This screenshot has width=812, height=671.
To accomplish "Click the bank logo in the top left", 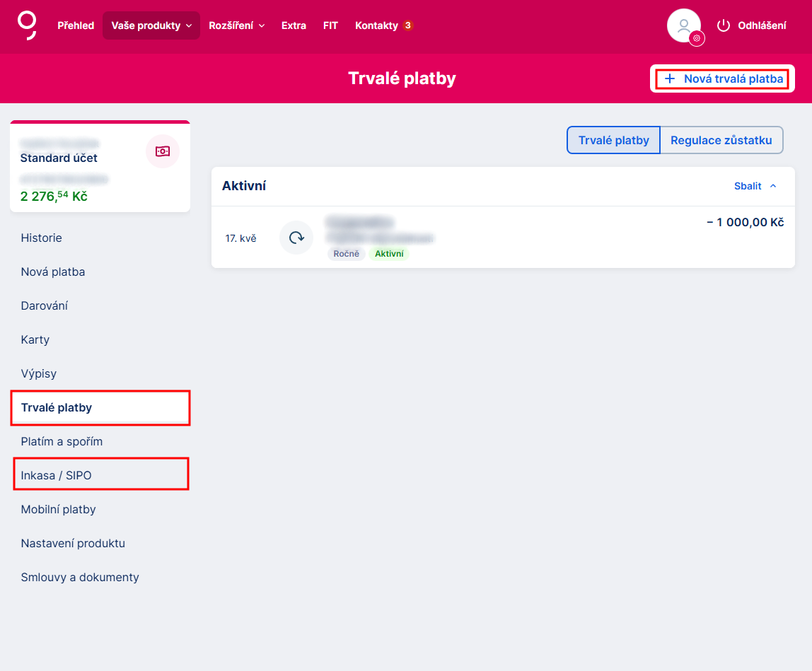I will click(x=26, y=25).
